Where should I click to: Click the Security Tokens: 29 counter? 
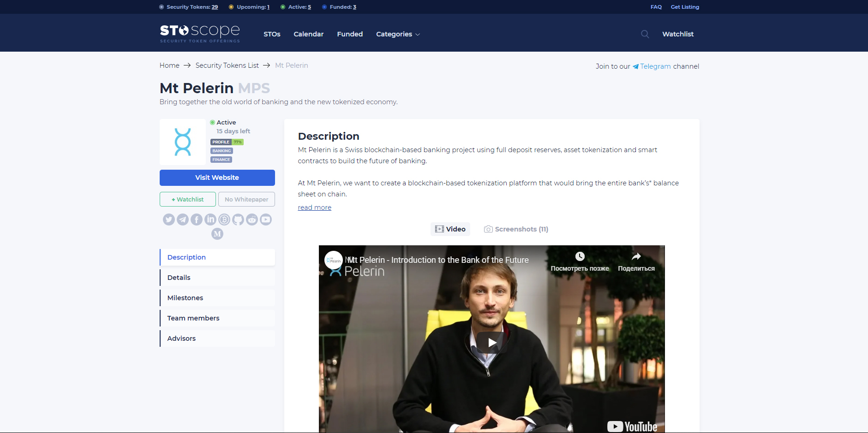[x=189, y=7]
